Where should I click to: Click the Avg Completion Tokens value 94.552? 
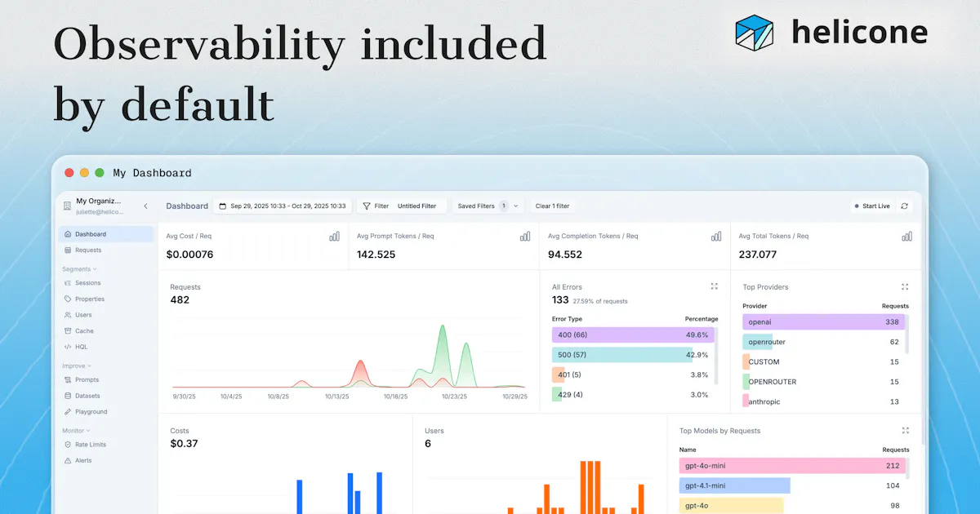tap(565, 255)
